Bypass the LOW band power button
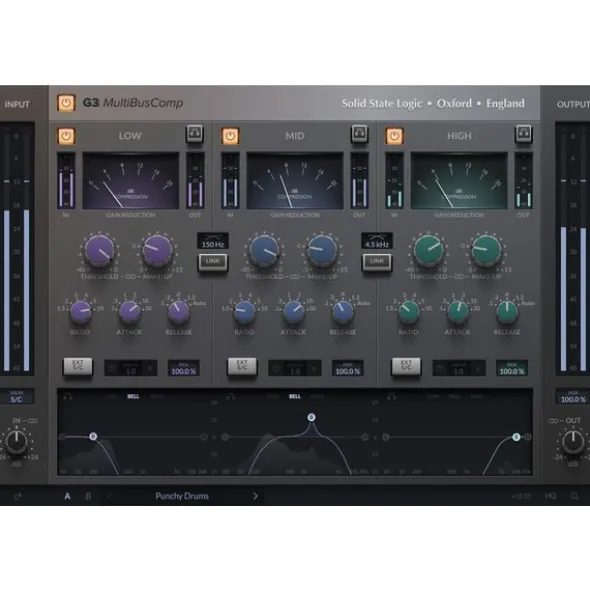 (66, 136)
